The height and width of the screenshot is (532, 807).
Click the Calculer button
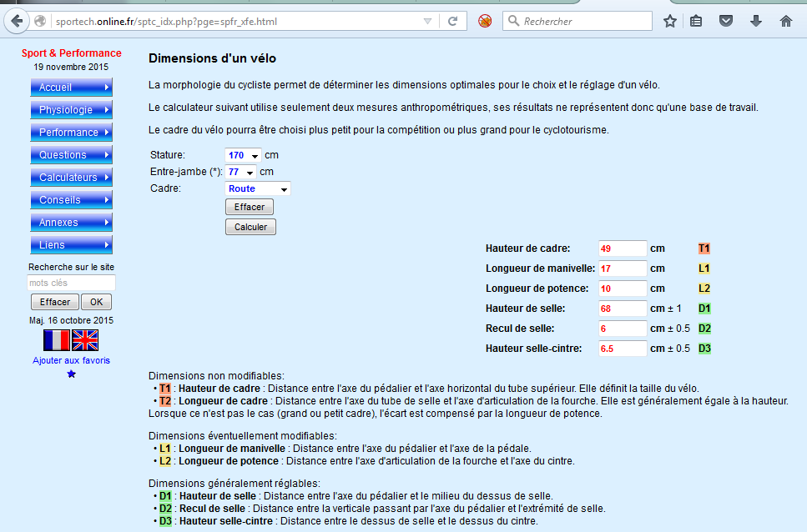coord(250,227)
